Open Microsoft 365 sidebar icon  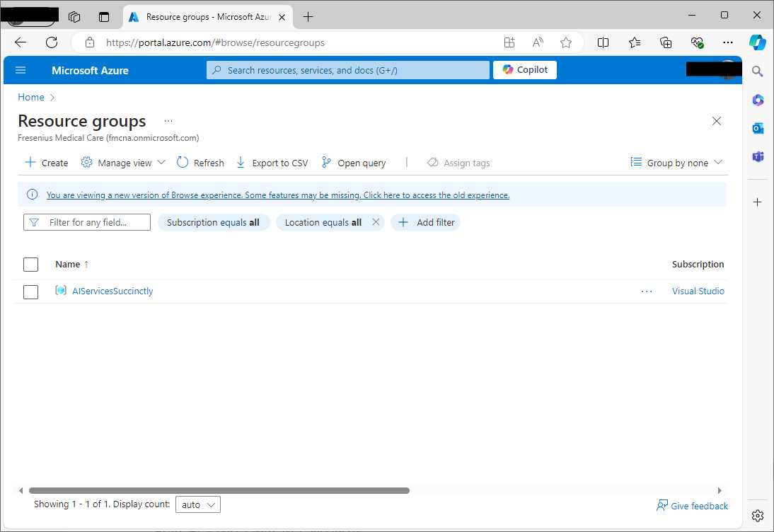757,100
